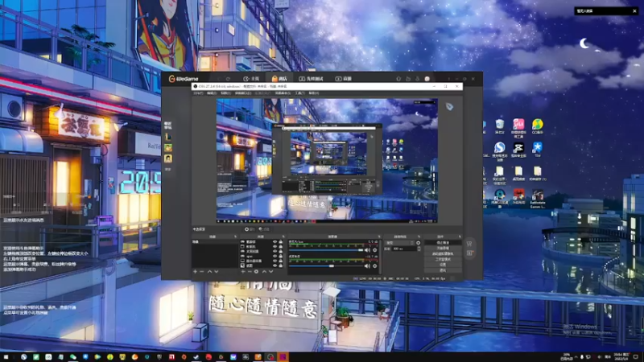This screenshot has width=644, height=362.
Task: Toggle visibility eye of second source row
Action: tap(275, 246)
